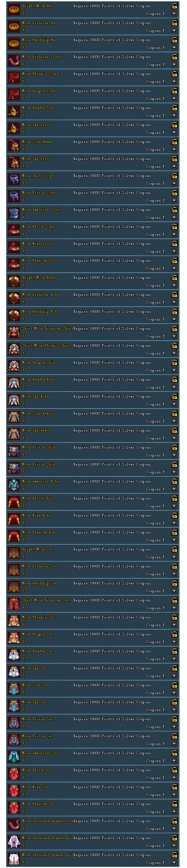Click the Moon Dragon Shirt item name
This screenshot has height=868, width=187.
[39, 363]
